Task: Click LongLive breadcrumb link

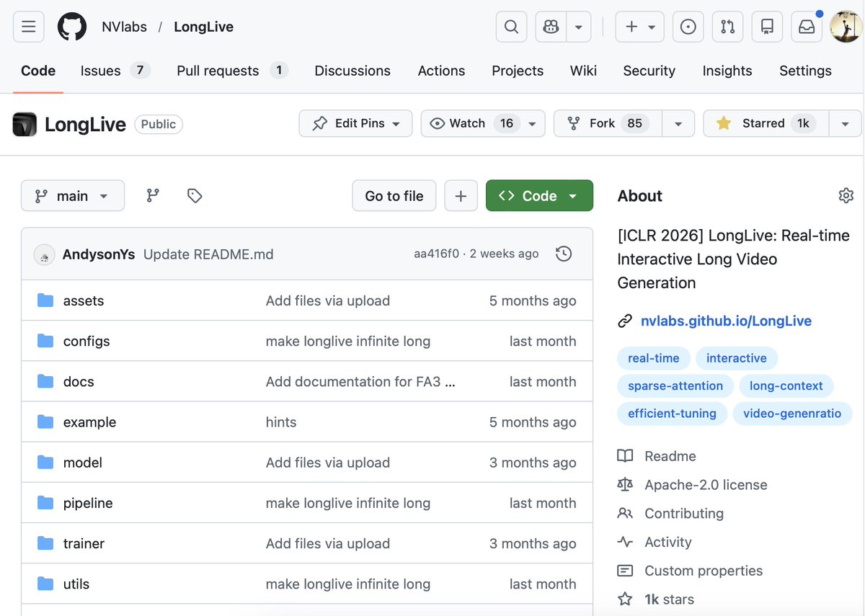Action: [x=204, y=27]
